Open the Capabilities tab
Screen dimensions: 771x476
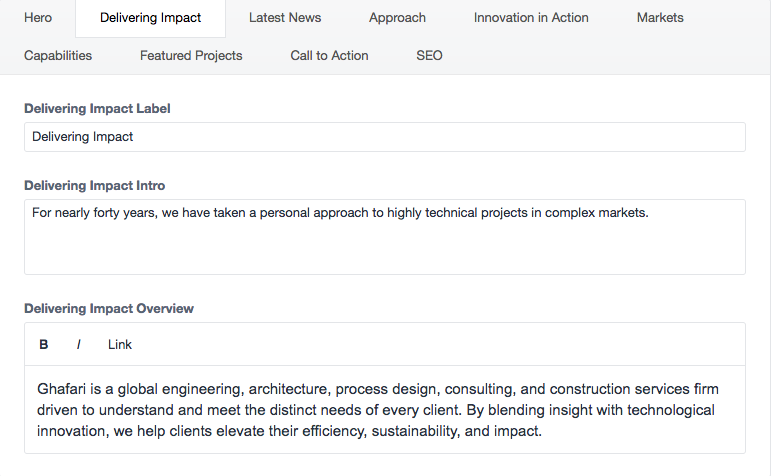(x=58, y=56)
